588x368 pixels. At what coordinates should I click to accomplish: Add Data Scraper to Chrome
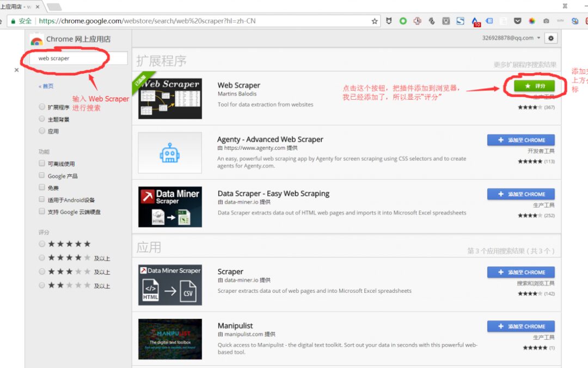521,194
